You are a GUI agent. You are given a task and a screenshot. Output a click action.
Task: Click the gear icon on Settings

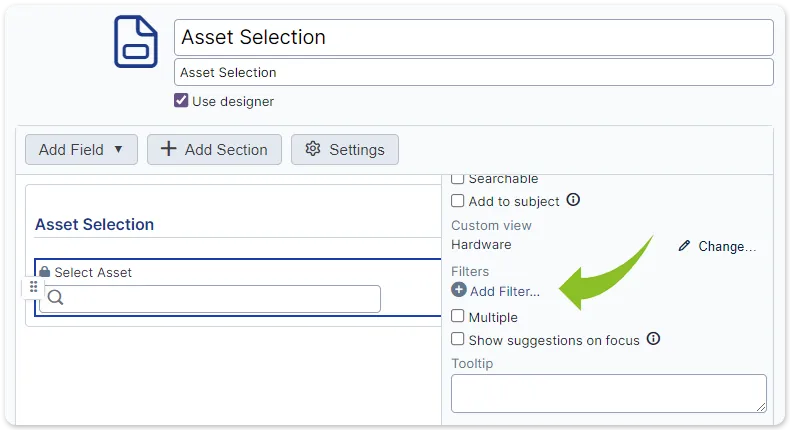(x=313, y=149)
